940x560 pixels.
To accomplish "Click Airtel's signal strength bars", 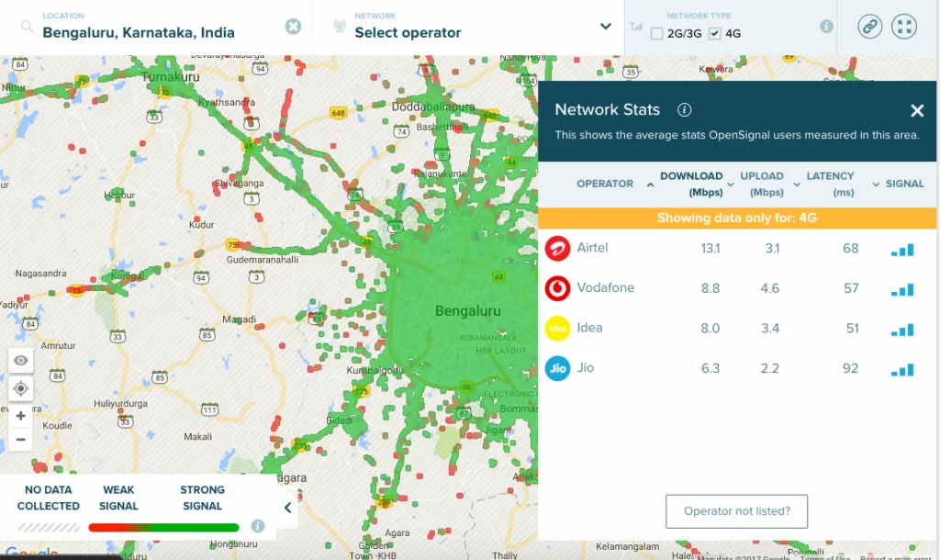I will click(x=902, y=250).
